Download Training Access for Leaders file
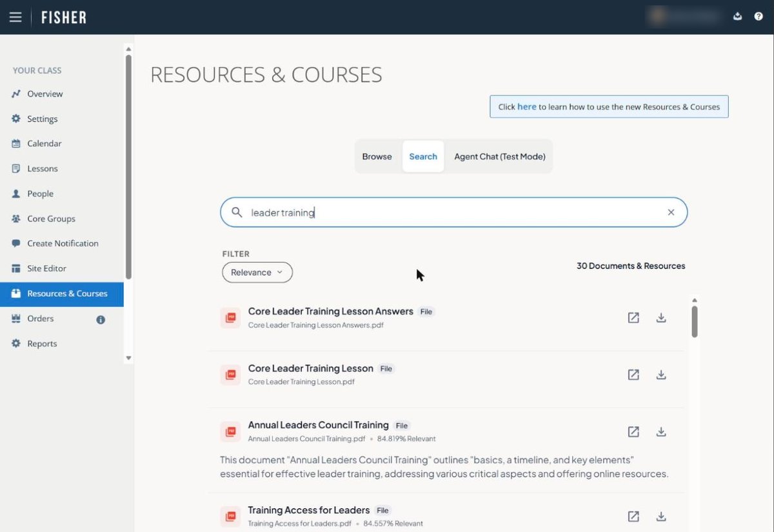Viewport: 774px width, 532px height. [x=661, y=517]
